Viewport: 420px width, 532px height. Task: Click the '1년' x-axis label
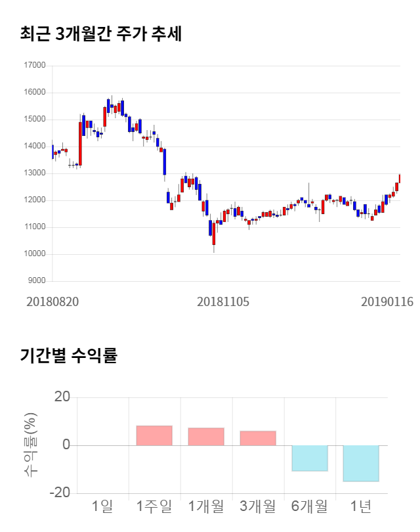coord(361,506)
